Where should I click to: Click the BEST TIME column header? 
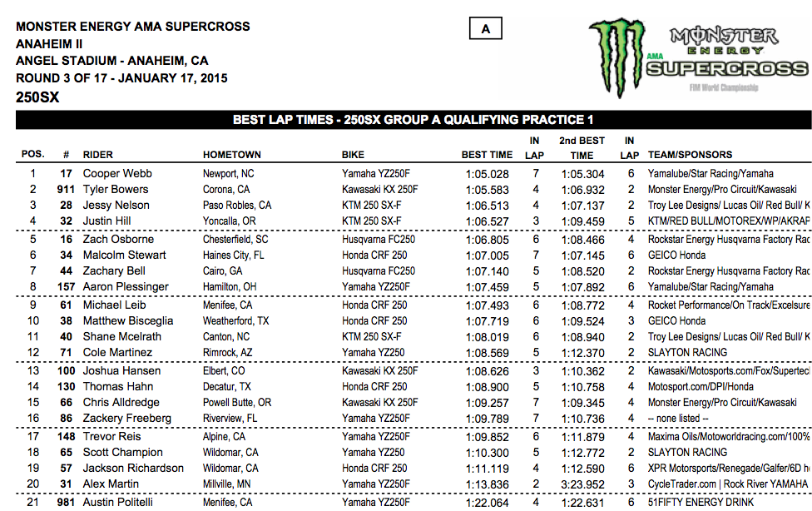[x=488, y=155]
